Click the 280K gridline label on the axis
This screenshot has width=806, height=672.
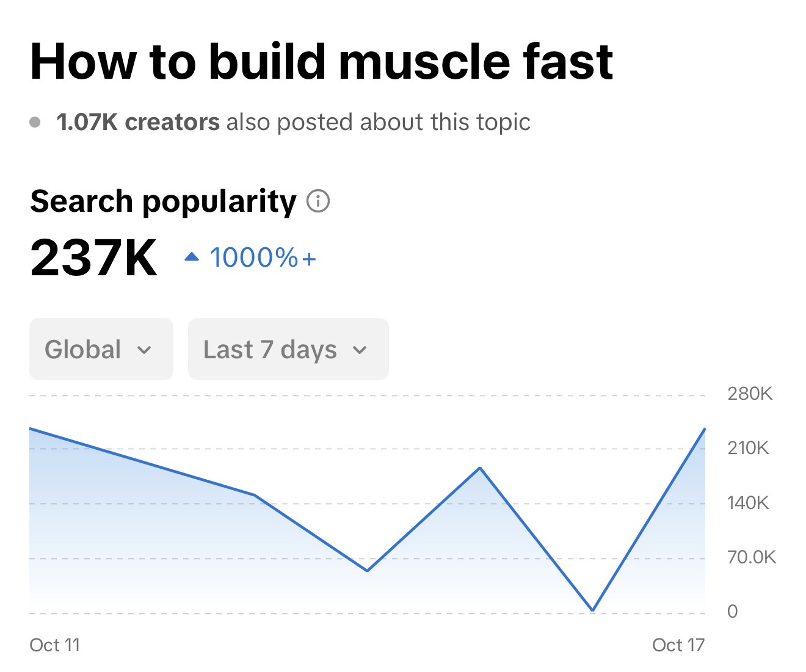point(750,394)
